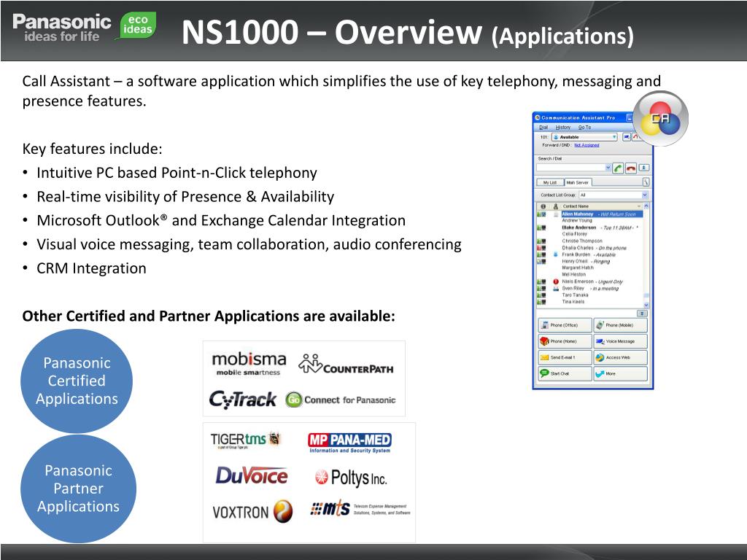The height and width of the screenshot is (560, 747).
Task: Click the info column header icon in contact list
Action: click(x=543, y=206)
